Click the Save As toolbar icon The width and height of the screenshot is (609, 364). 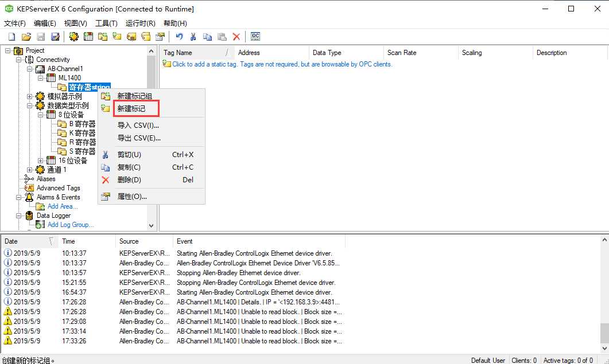56,37
